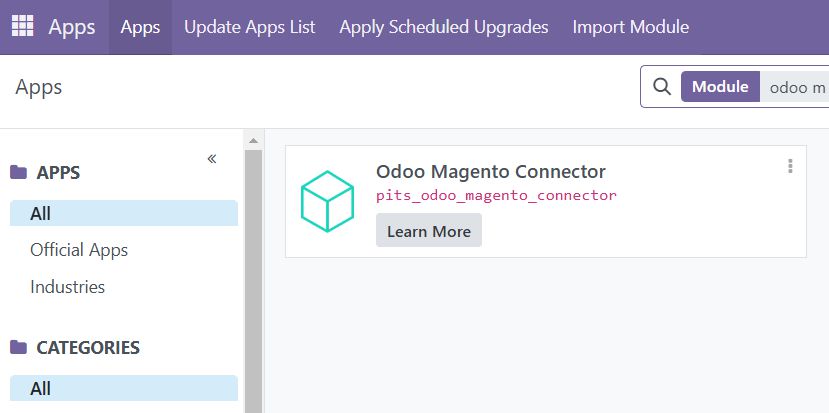The width and height of the screenshot is (829, 413).
Task: Open the Apps menu tab
Action: tap(140, 27)
